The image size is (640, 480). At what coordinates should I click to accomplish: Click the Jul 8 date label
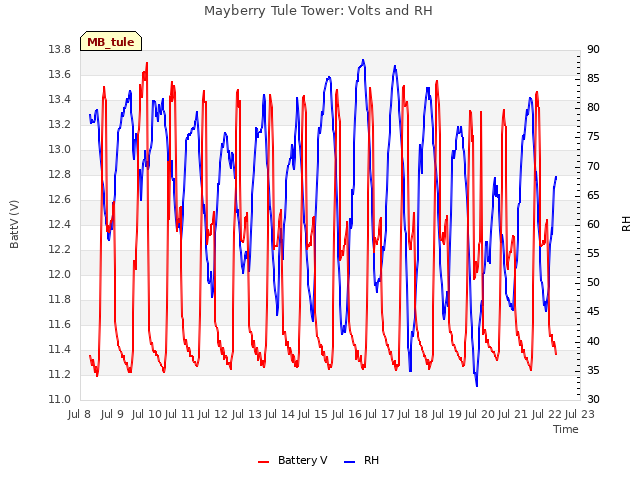coord(79,415)
